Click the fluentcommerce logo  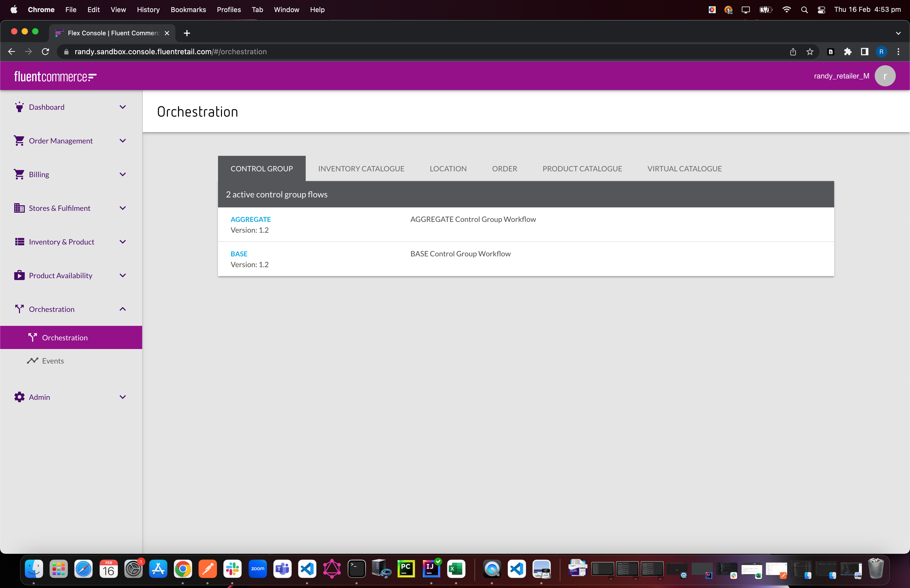pyautogui.click(x=55, y=76)
